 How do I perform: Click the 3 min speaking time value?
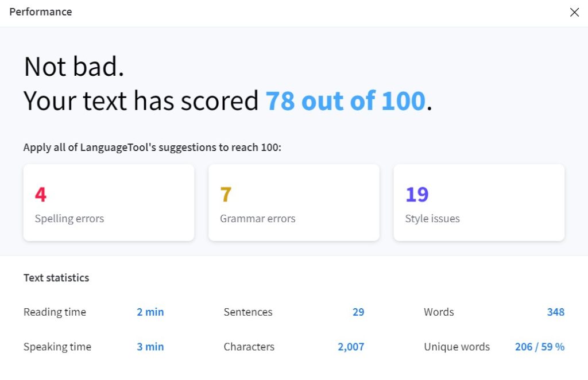[x=150, y=347]
